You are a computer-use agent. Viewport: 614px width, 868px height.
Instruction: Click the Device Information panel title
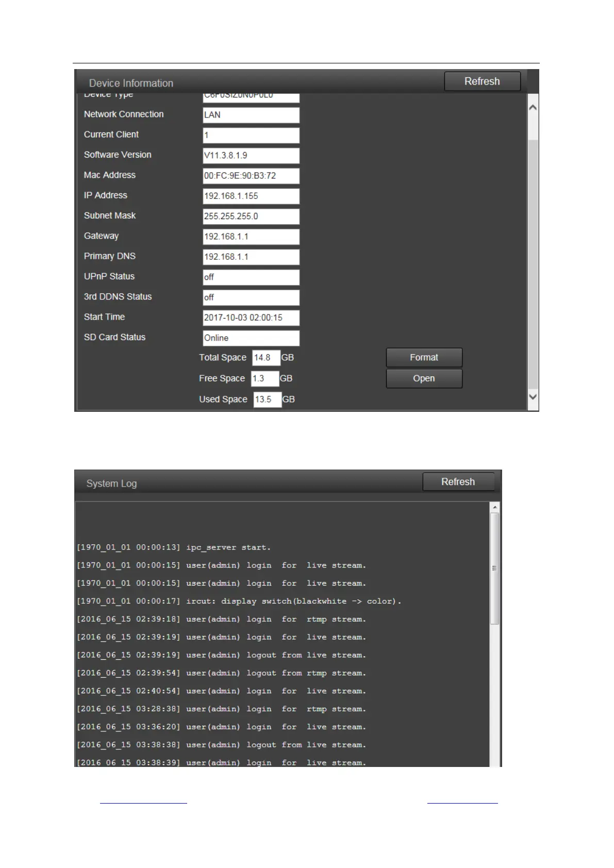pos(131,83)
